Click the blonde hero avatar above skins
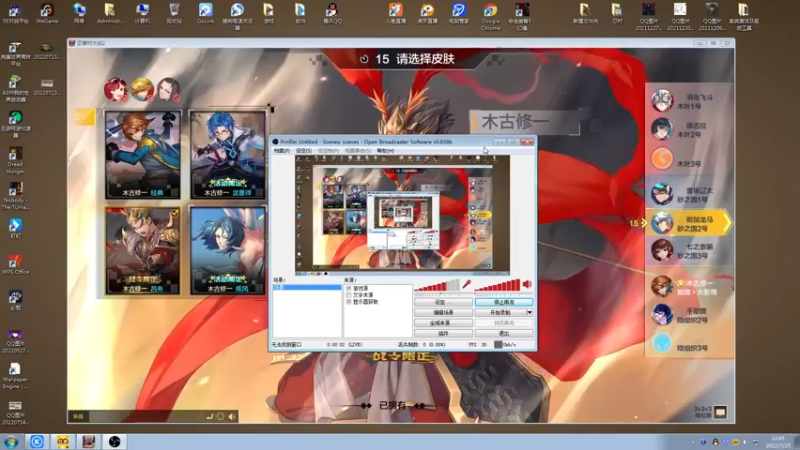Screen dimensions: 800x450 point(142,89)
